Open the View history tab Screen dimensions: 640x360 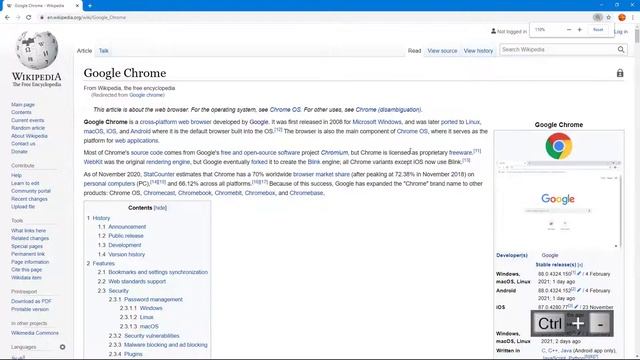[478, 51]
